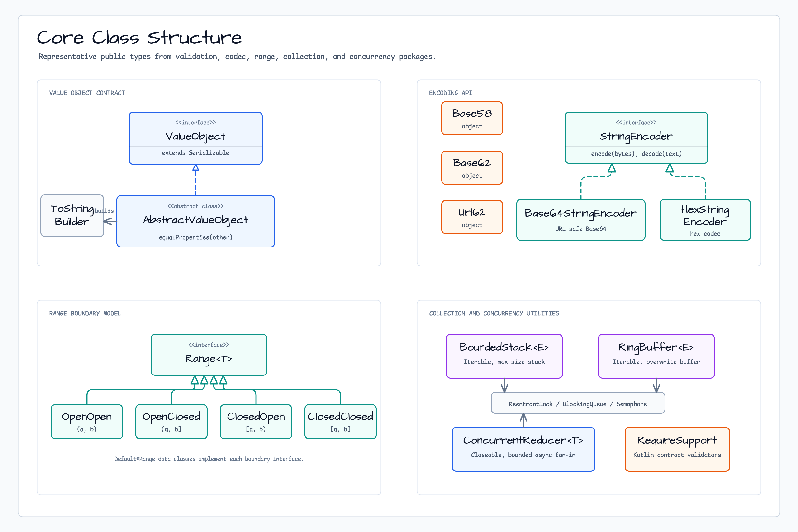798x532 pixels.
Task: Click the Url62 object box
Action: coord(472,217)
